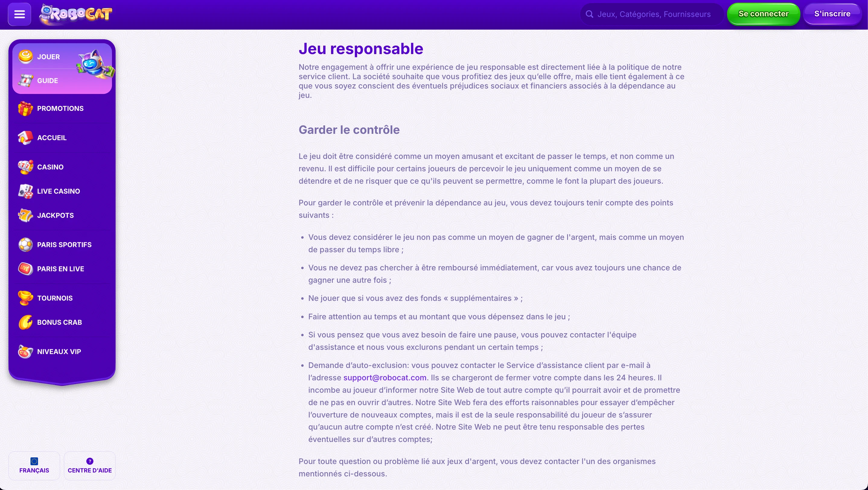Click the robot cat mascot image
The height and width of the screenshot is (490, 868).
95,64
